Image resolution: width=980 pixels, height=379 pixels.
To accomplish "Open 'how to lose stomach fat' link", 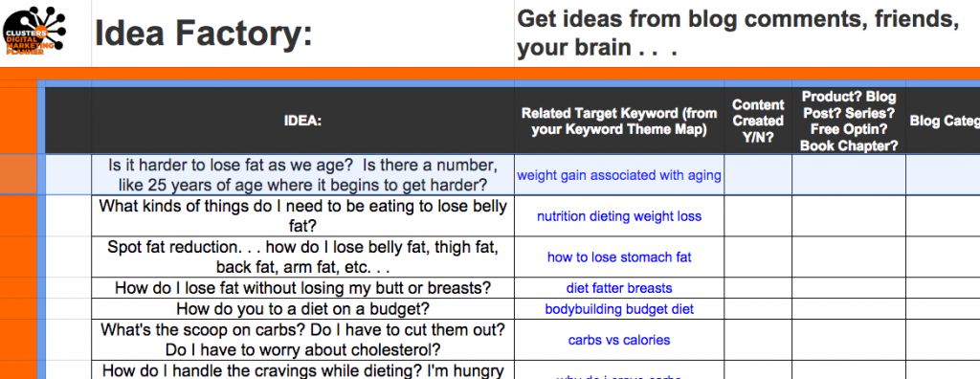I will (619, 257).
